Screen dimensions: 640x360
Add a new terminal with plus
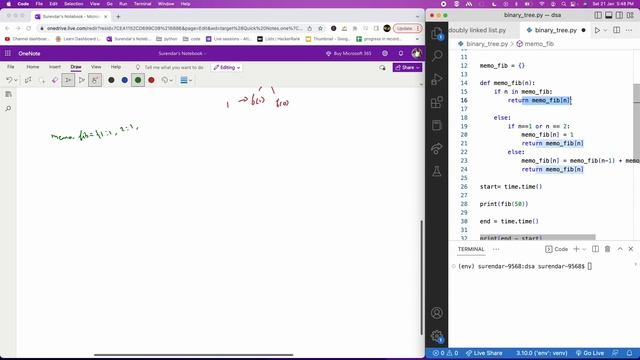pyautogui.click(x=576, y=249)
